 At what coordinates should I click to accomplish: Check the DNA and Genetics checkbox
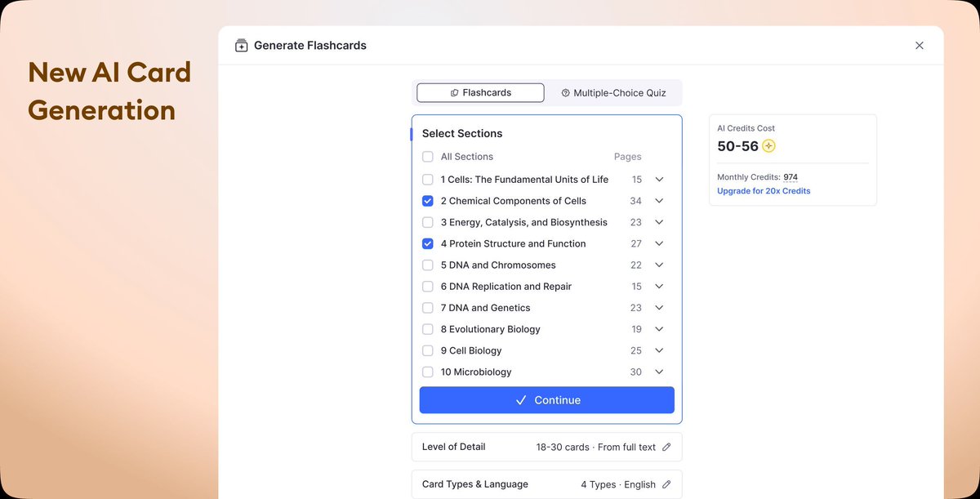pyautogui.click(x=428, y=308)
